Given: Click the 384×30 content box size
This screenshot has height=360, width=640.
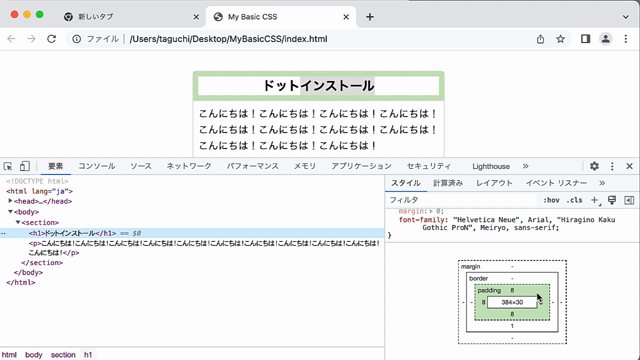Looking at the screenshot, I should click(x=512, y=302).
